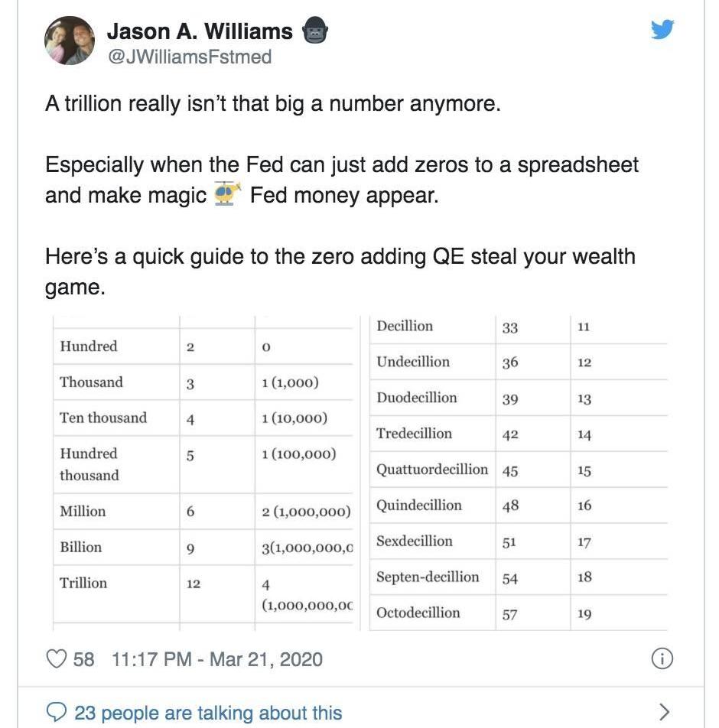This screenshot has height=728, width=719.
Task: Open Jason A. Williams profile picture
Action: click(70, 41)
